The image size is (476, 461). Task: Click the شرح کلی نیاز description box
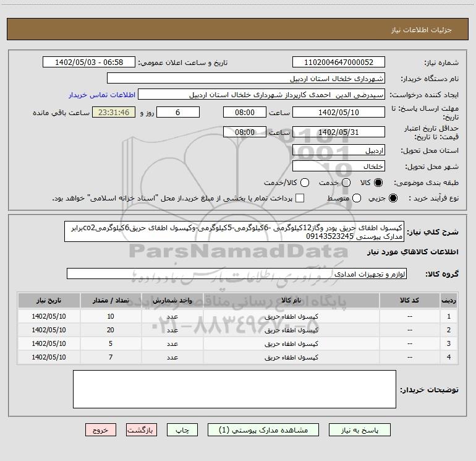coord(234,232)
